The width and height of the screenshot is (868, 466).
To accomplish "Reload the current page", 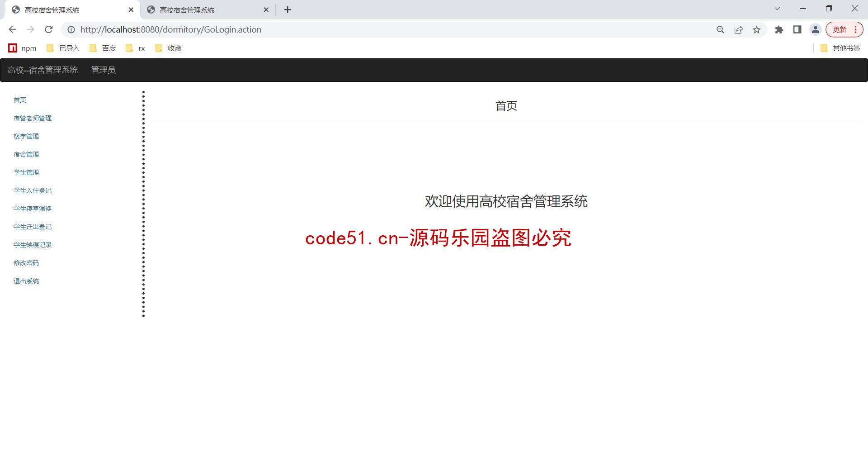I will tap(48, 29).
